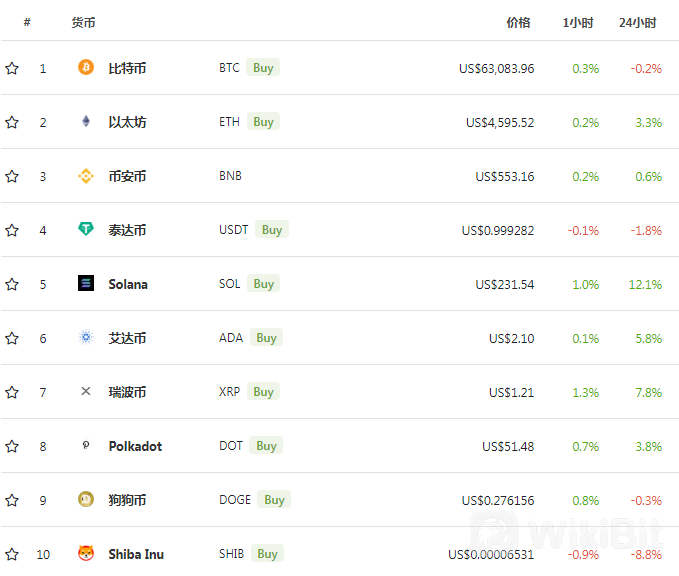Viewport: 679px width, 576px height.
Task: Open the Polkadot coin name link
Action: pyautogui.click(x=135, y=446)
